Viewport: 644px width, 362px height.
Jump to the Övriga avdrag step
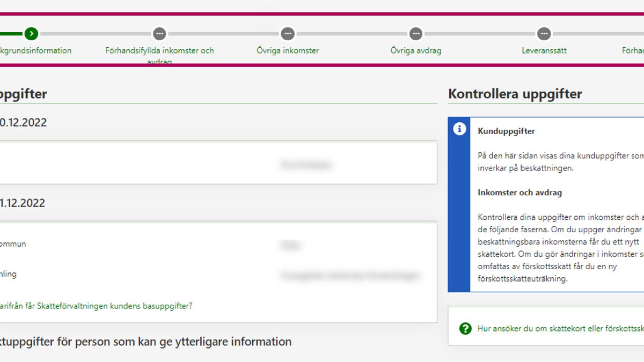(416, 50)
